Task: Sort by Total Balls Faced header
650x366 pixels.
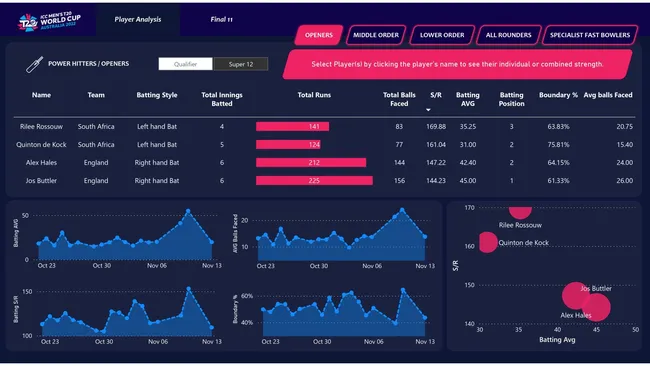Action: (399, 99)
